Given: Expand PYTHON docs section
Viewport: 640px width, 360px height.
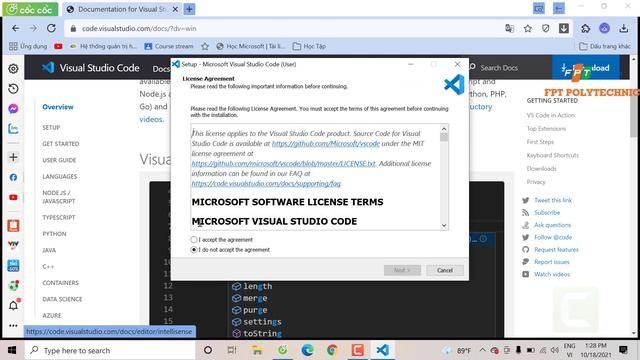Looking at the screenshot, I should tap(54, 234).
